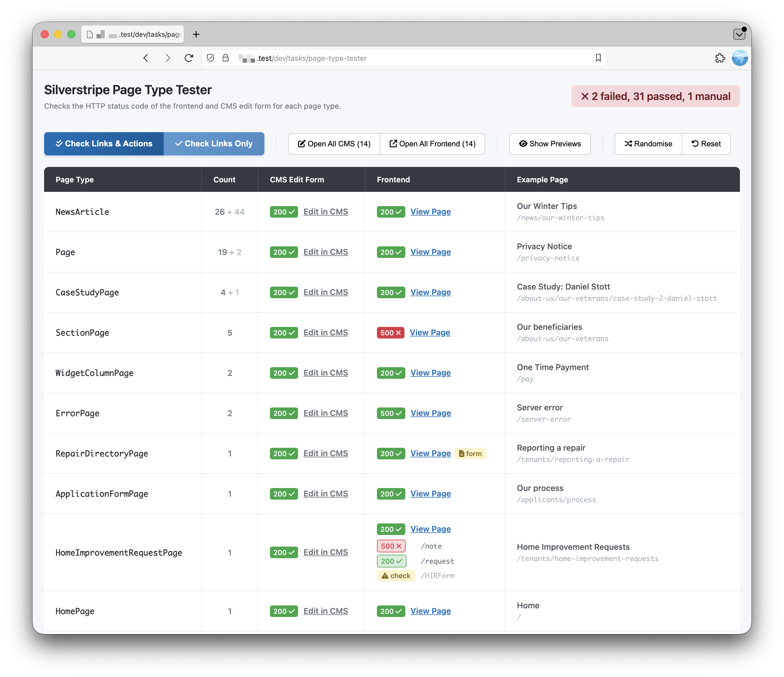Click the 200 status badge for HomePage frontend
784x677 pixels.
[391, 611]
